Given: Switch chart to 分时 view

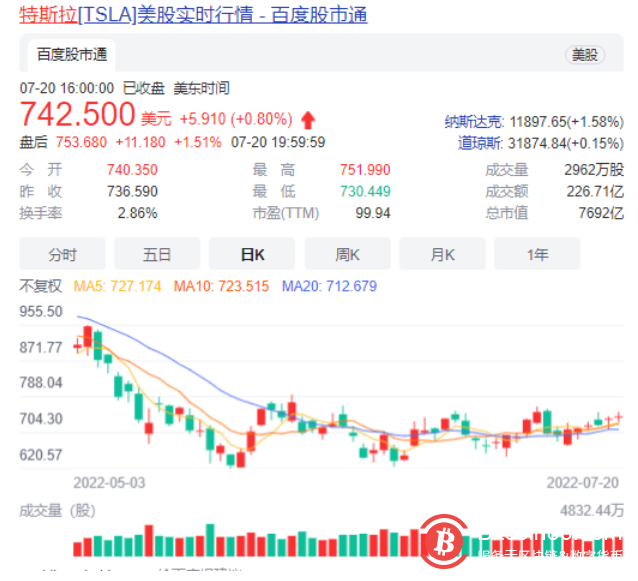Looking at the screenshot, I should [x=62, y=254].
